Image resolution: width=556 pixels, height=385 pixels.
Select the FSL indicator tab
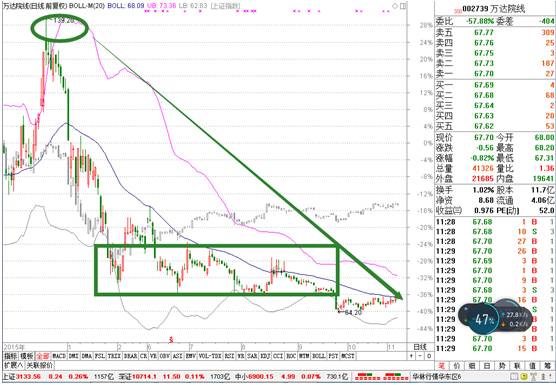(100, 356)
